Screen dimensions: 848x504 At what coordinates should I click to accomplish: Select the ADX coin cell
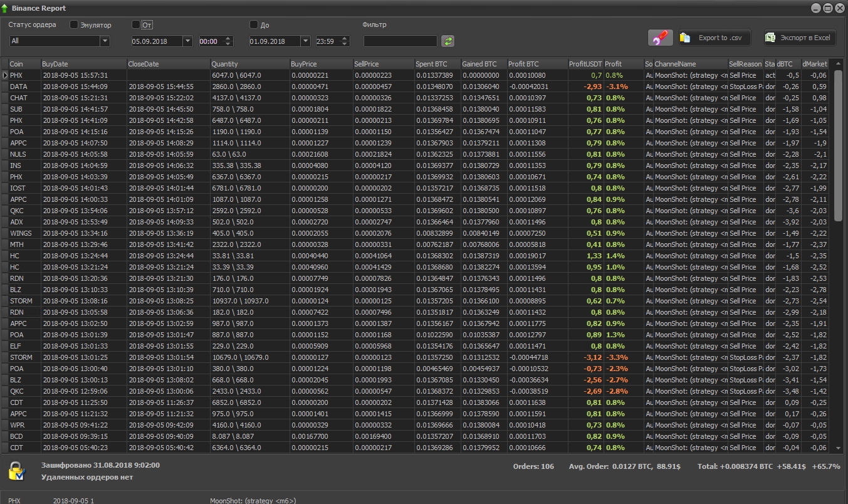point(24,222)
